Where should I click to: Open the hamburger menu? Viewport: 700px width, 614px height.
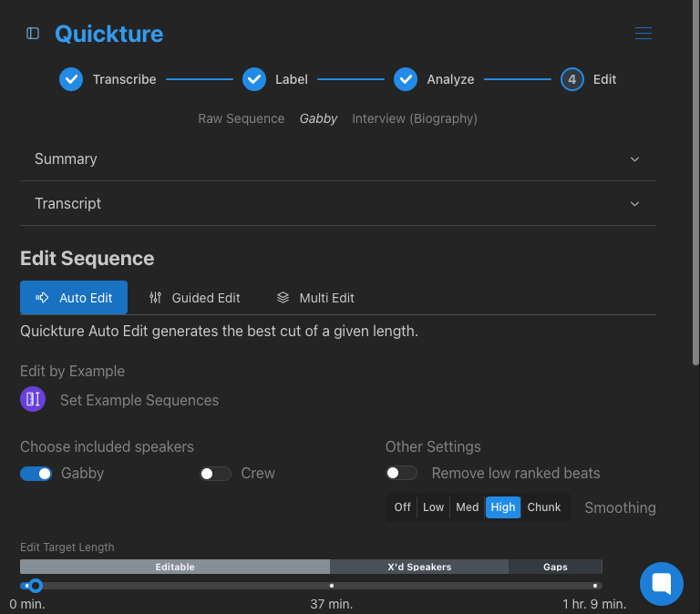[643, 34]
